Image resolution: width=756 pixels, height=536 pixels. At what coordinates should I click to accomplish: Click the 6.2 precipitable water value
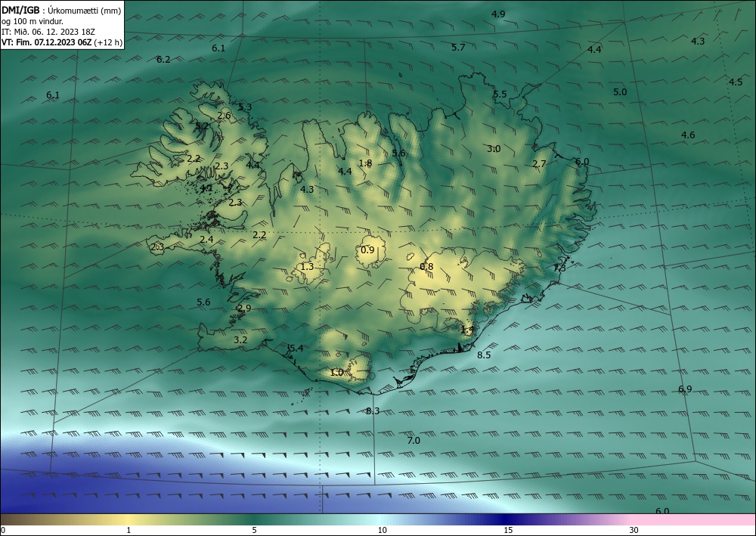click(163, 59)
